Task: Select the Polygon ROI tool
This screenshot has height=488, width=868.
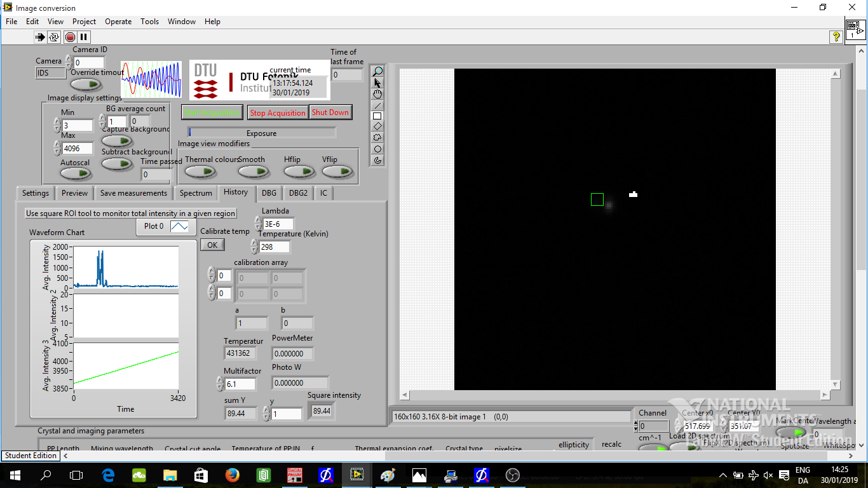Action: (377, 137)
